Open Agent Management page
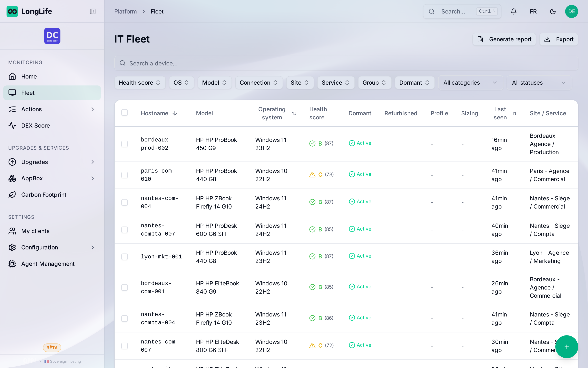 [52, 264]
